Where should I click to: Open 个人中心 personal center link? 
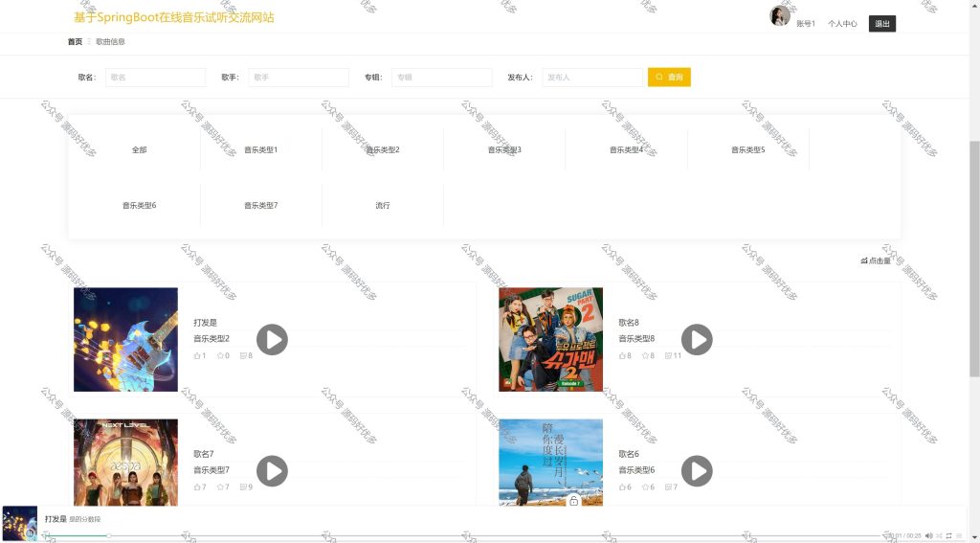click(x=842, y=24)
